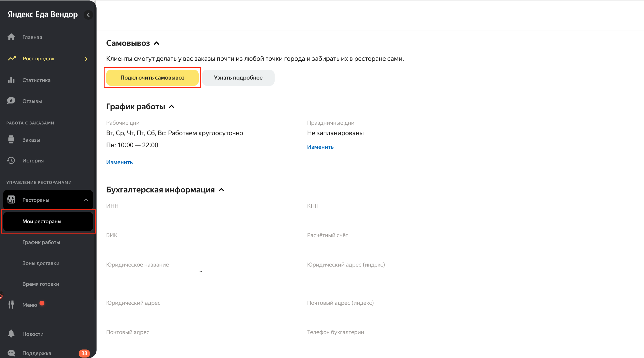Click the bar chart icon for Статистика
Viewport: 644px width, 358px height.
click(x=11, y=80)
